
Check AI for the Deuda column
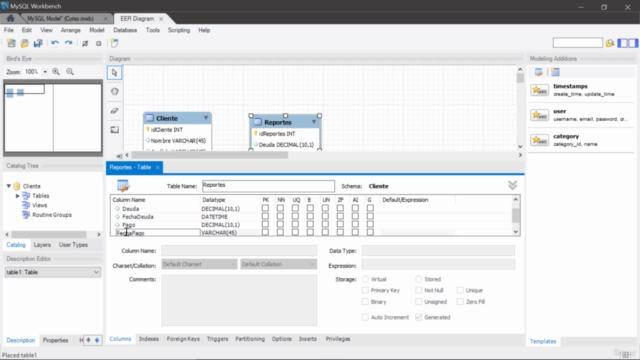pos(355,208)
